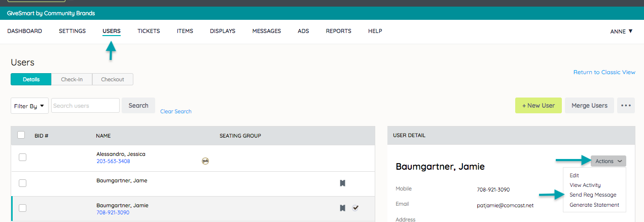Sort by the NAME column header

[x=103, y=136]
